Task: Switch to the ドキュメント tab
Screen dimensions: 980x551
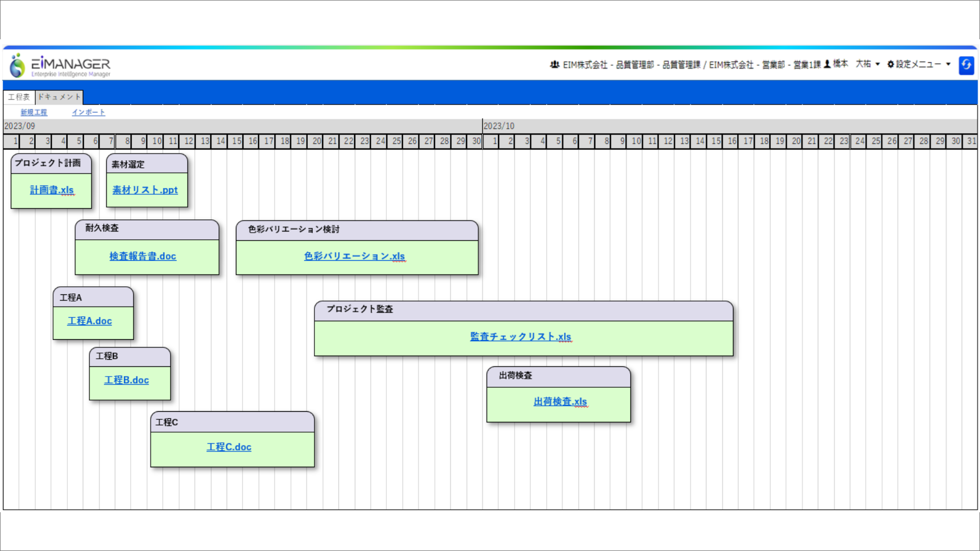Action: point(59,97)
